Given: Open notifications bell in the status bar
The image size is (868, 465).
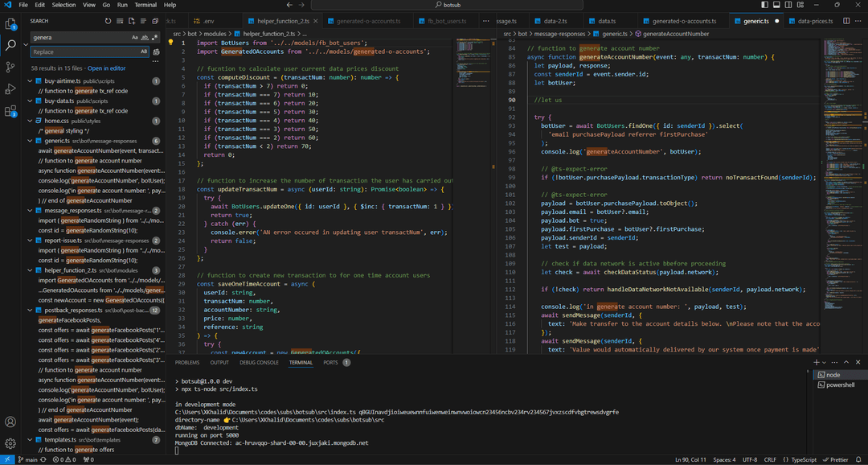Looking at the screenshot, I should tap(859, 459).
